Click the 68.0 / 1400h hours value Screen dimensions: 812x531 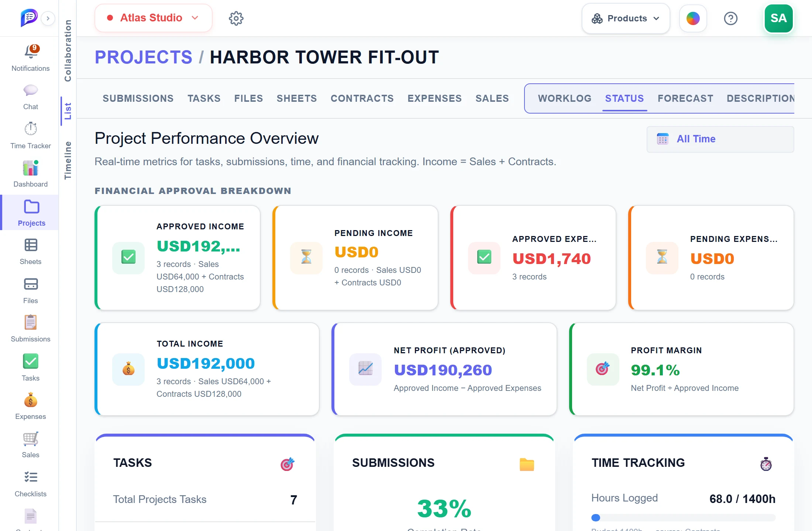(742, 499)
